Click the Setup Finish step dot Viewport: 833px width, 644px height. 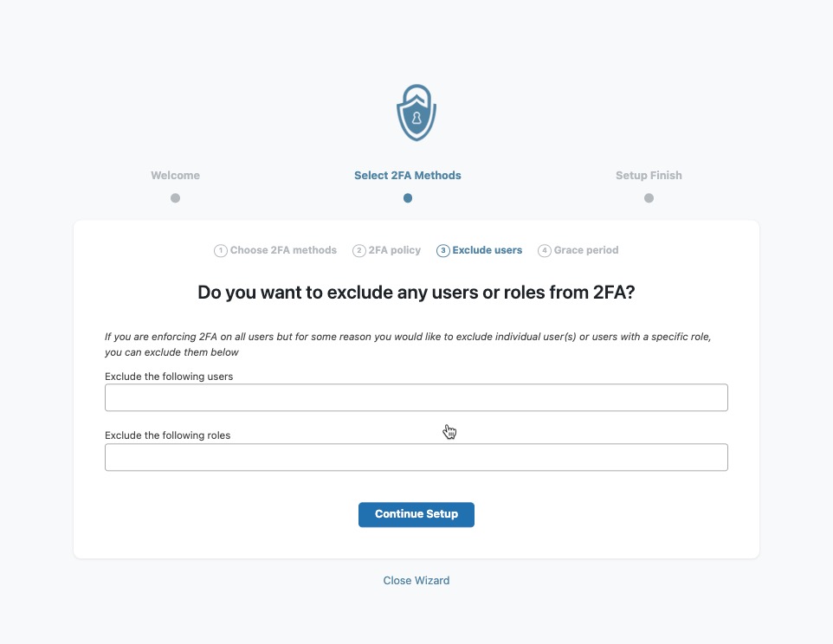click(649, 198)
